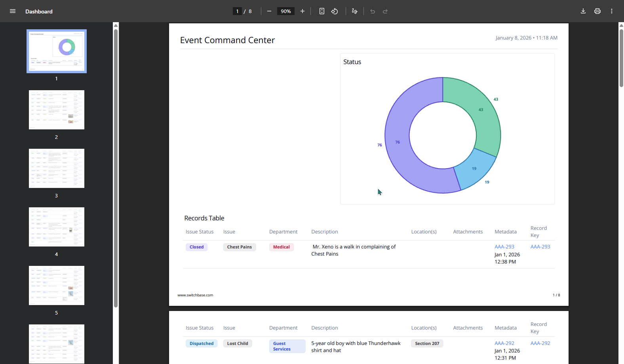
Task: Download the PDF document
Action: (583, 11)
